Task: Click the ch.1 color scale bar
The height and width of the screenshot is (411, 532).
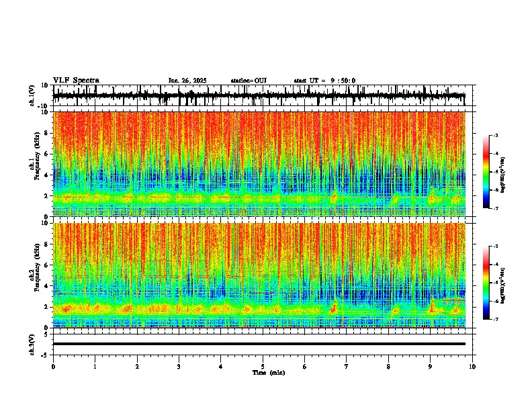Action: [x=486, y=172]
